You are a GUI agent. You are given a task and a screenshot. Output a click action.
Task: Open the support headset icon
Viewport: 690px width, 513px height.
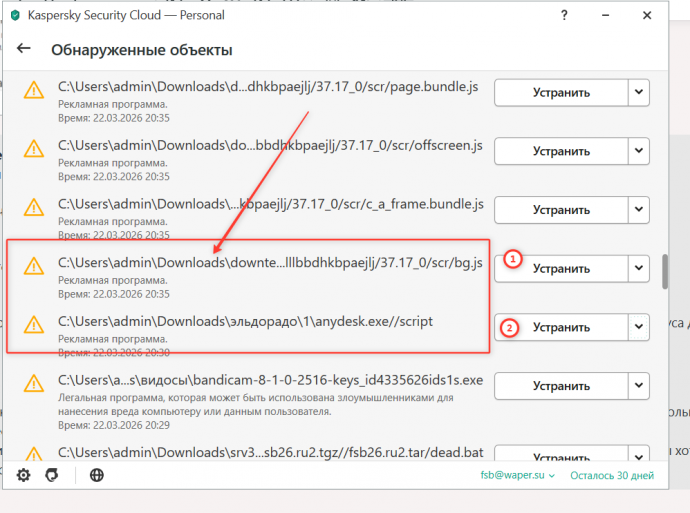52,475
